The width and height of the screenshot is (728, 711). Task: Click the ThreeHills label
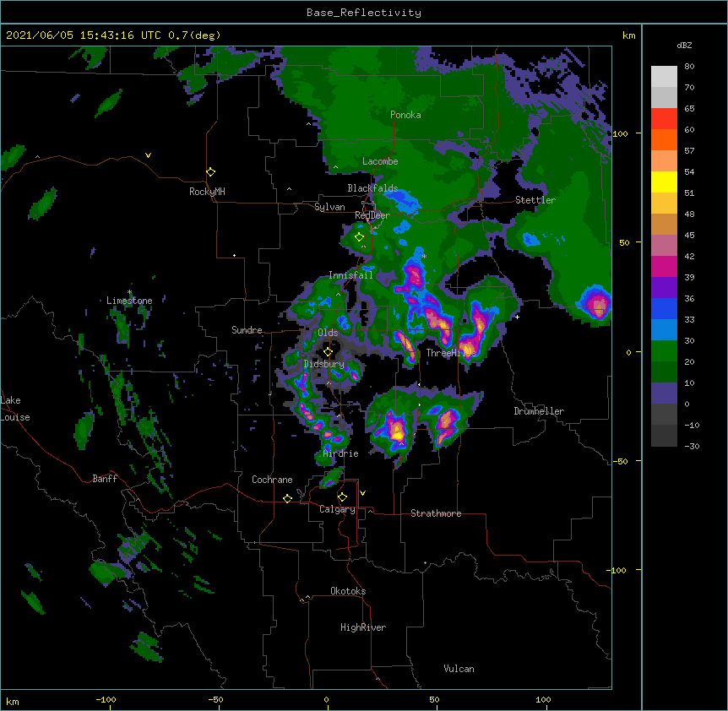pyautogui.click(x=451, y=353)
